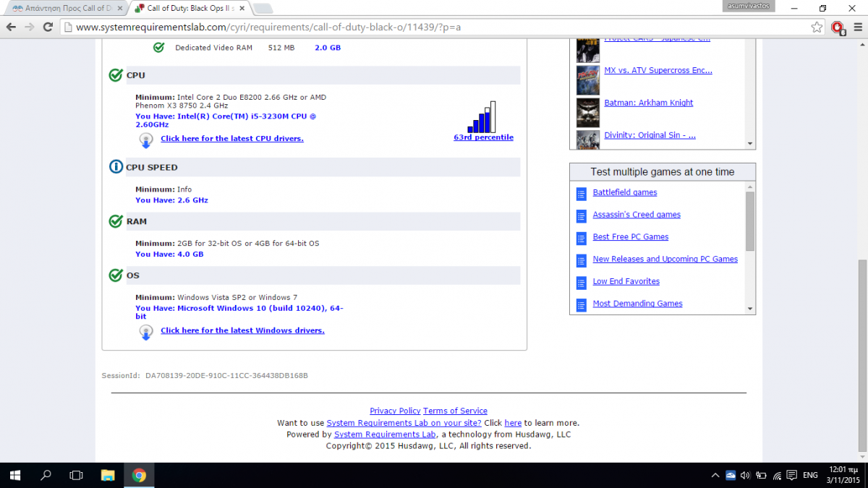Click the down arrow of the game list scrollbar
The height and width of the screenshot is (488, 868).
coord(750,143)
